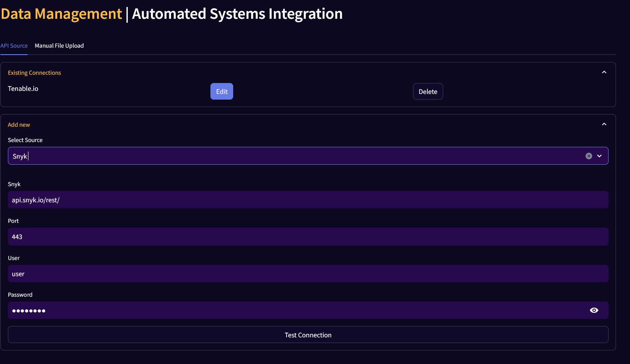Click the User input field

click(308, 274)
